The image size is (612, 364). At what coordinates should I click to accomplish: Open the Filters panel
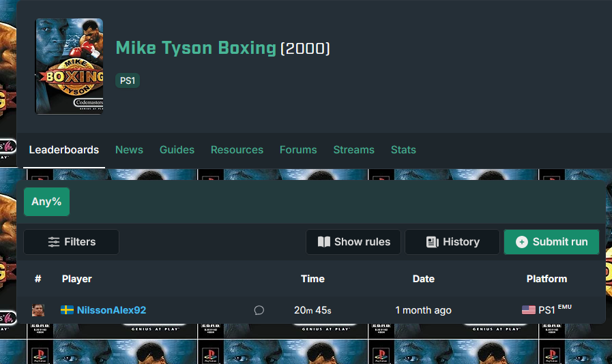click(72, 242)
